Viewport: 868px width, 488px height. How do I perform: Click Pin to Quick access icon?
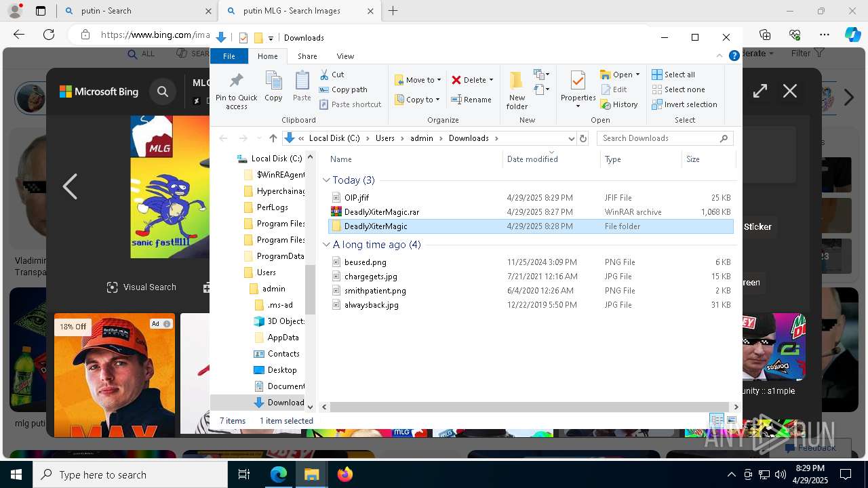coord(236,81)
